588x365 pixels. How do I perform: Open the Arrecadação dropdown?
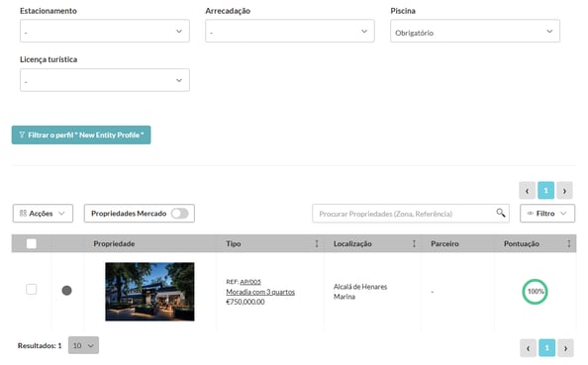pyautogui.click(x=289, y=31)
